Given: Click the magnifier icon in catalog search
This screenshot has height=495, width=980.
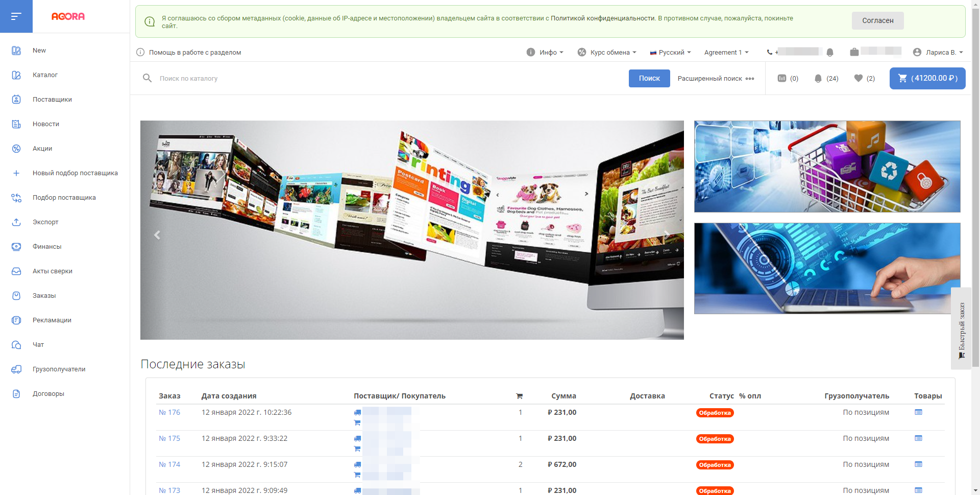Looking at the screenshot, I should pyautogui.click(x=147, y=78).
